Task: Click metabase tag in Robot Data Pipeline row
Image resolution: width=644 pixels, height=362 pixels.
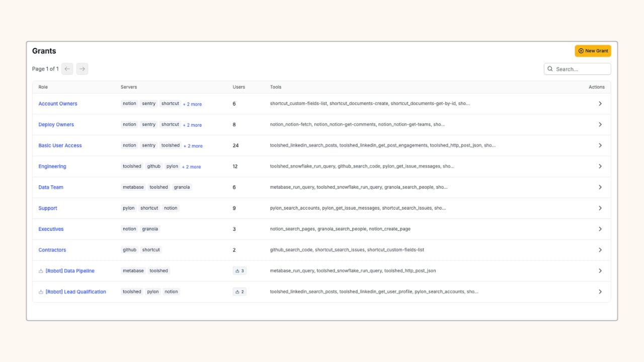Action: [x=133, y=270]
